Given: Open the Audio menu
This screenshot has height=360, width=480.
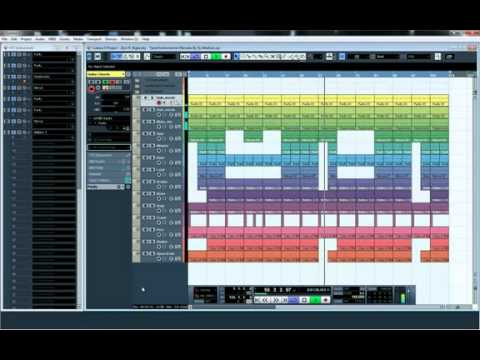Looking at the screenshot, I should point(40,39).
